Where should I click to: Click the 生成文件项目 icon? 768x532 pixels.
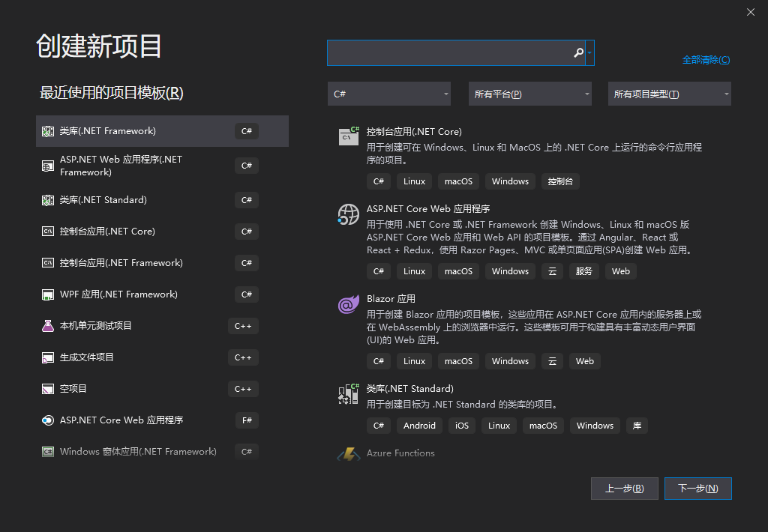click(x=47, y=357)
